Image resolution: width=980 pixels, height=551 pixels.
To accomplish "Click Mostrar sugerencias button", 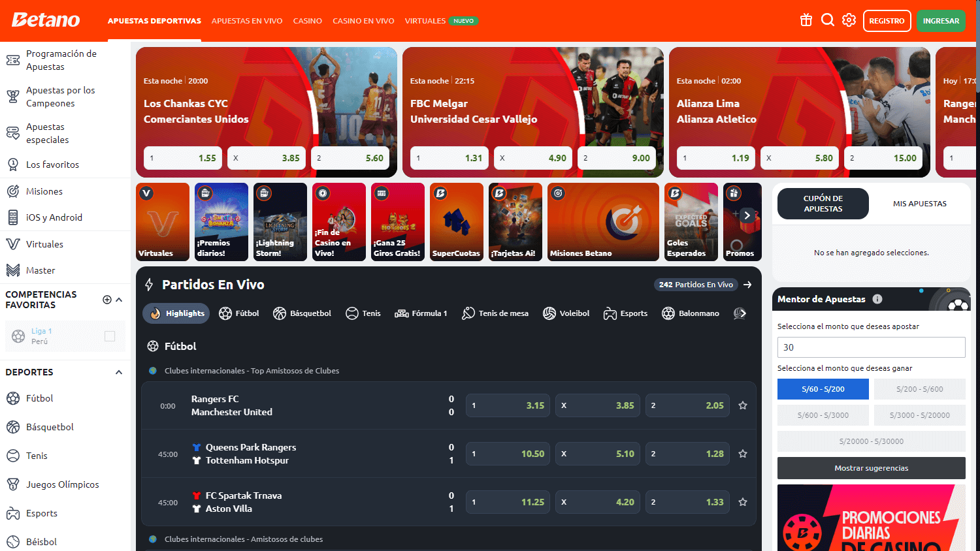I will coord(872,468).
